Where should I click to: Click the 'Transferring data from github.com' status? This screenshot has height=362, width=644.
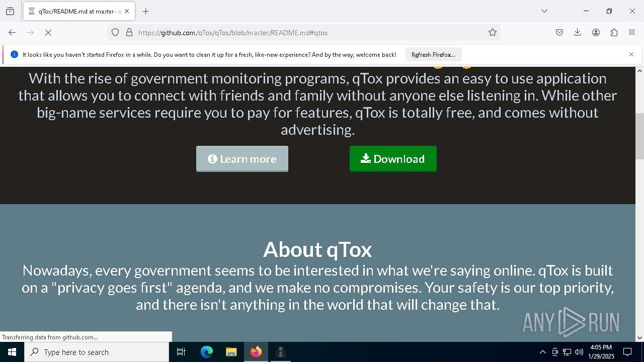(x=50, y=337)
